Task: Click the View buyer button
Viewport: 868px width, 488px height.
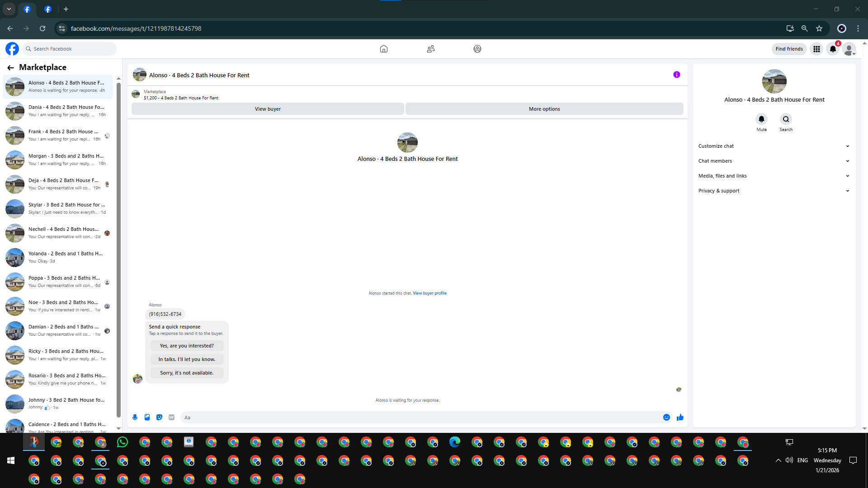Action: tap(268, 109)
